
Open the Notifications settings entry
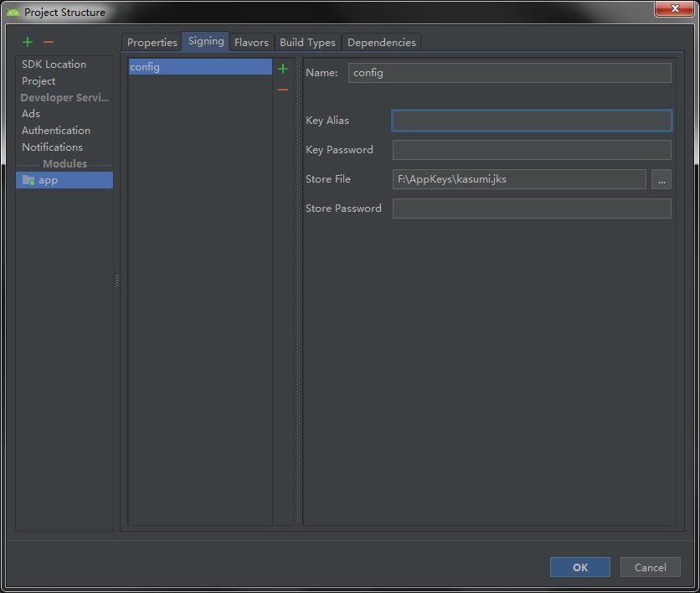click(x=52, y=147)
